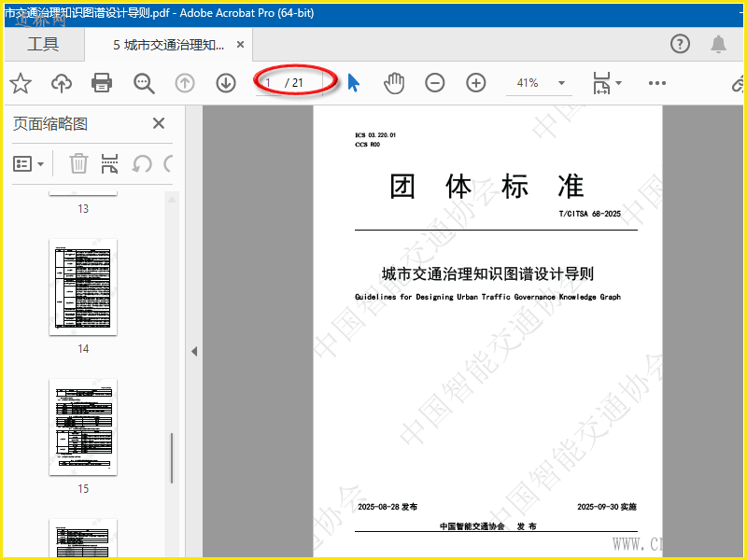This screenshot has width=747, height=560.
Task: Zoom out with minus button
Action: click(434, 83)
